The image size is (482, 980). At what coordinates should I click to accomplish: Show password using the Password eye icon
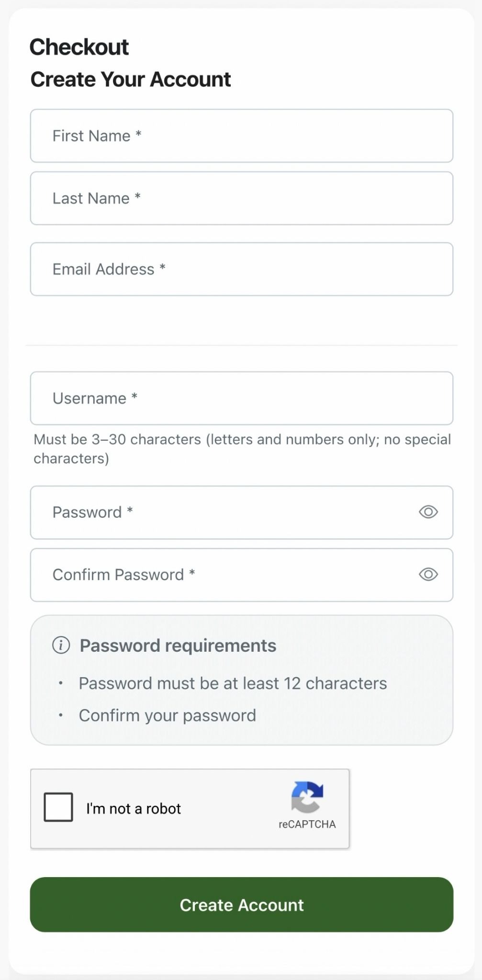click(x=428, y=512)
